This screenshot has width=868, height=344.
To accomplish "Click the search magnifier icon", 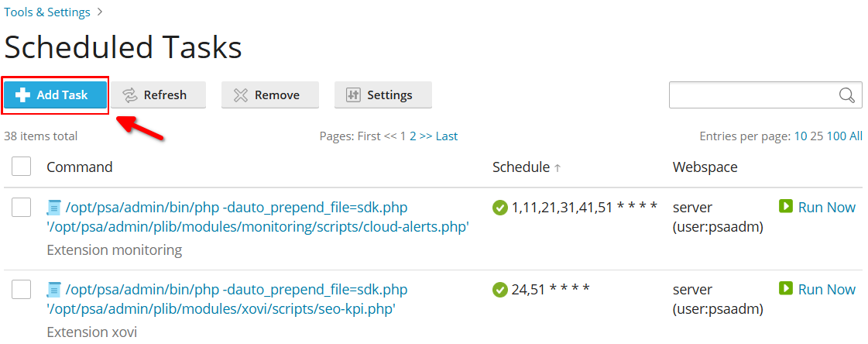I will click(x=847, y=95).
